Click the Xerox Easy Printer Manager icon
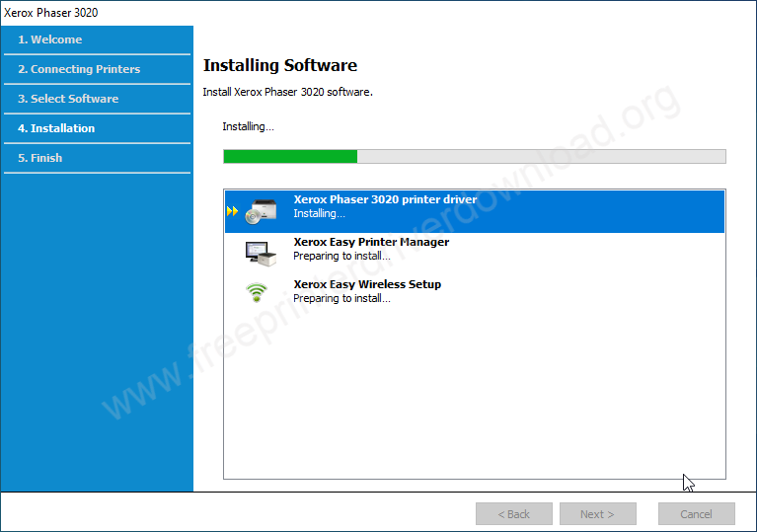Screen dimensions: 757x532 [262, 254]
